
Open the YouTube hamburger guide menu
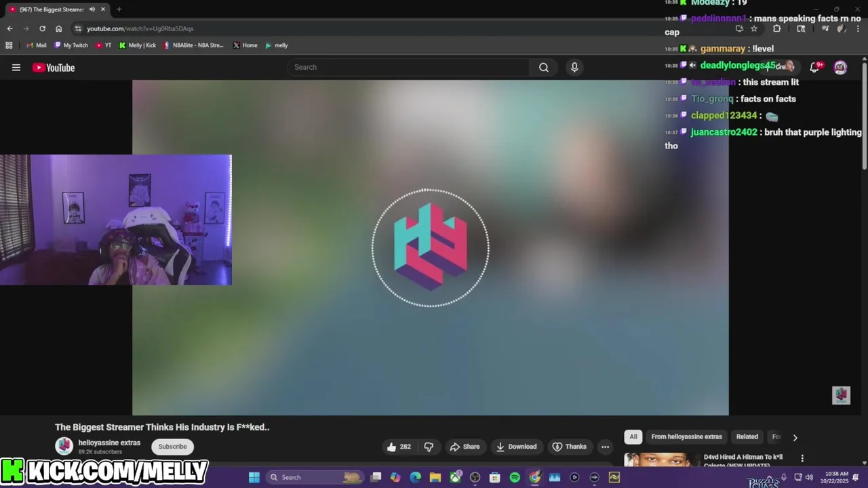16,67
